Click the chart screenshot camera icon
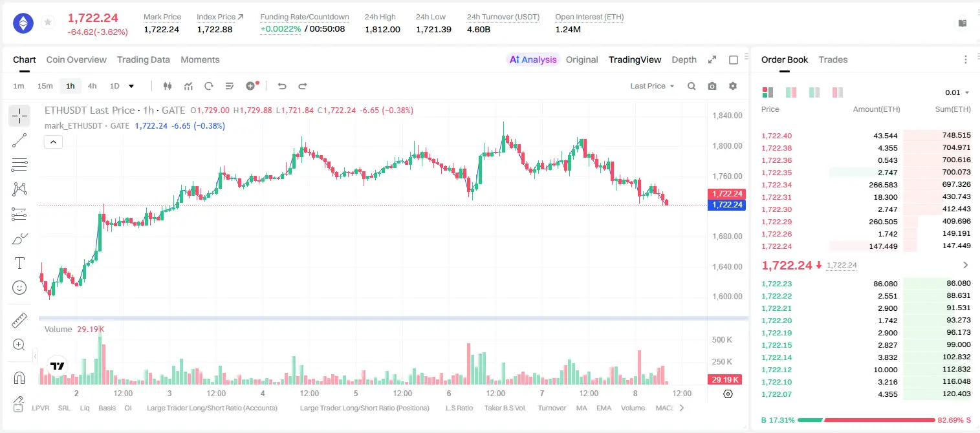980x433 pixels. pyautogui.click(x=712, y=86)
